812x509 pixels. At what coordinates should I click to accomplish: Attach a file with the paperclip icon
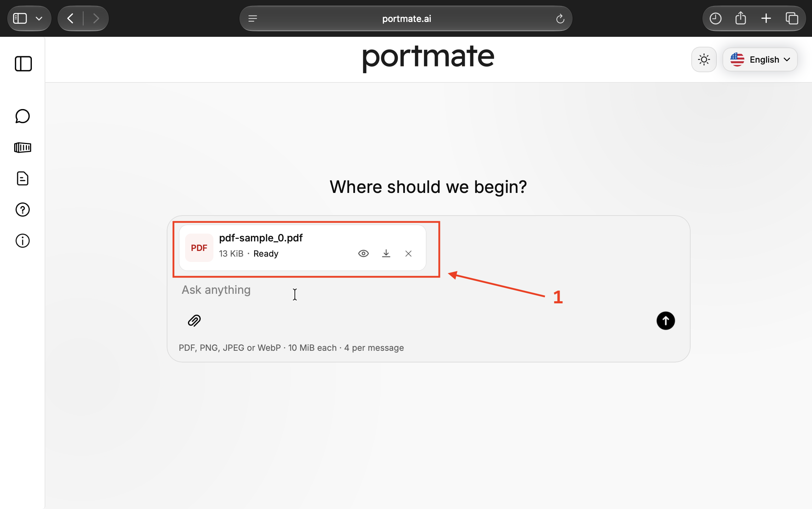[194, 321]
